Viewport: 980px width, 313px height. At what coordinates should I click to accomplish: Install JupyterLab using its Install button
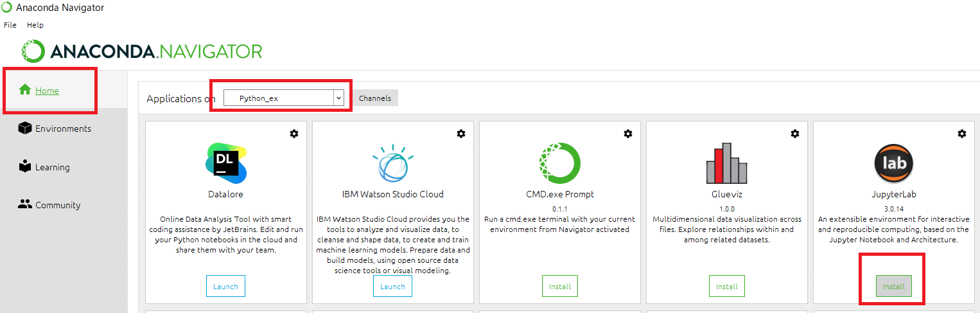(893, 286)
